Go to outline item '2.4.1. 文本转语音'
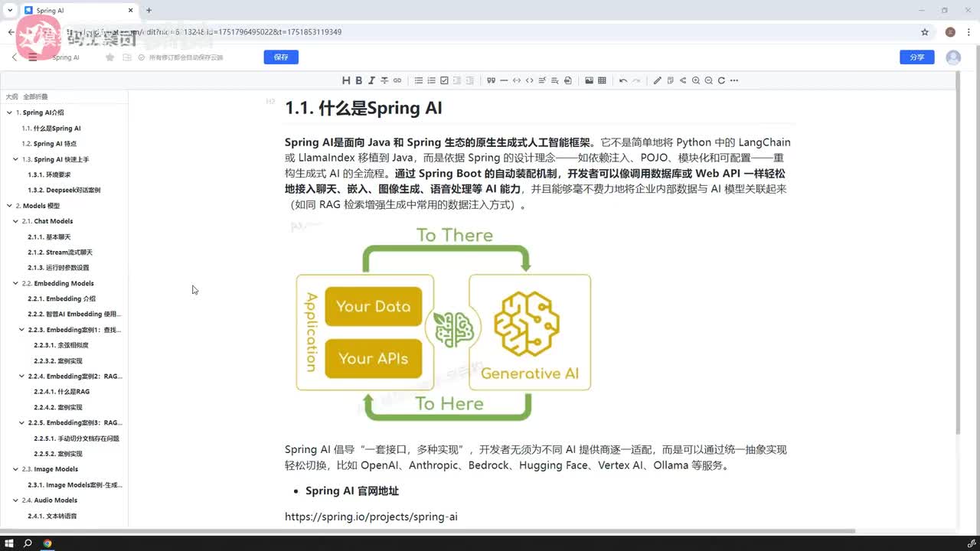Image resolution: width=980 pixels, height=551 pixels. click(x=52, y=516)
